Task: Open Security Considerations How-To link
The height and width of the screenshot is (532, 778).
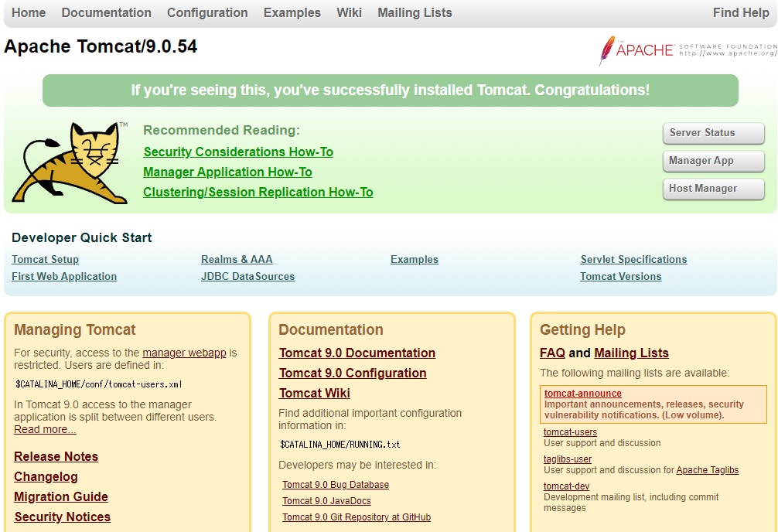Action: [238, 152]
